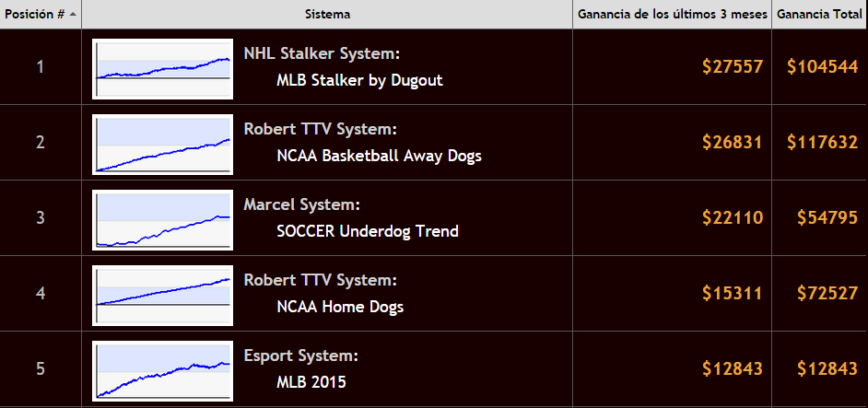
Task: Open the NCAA Basketball Away Dogs link
Action: pos(380,156)
